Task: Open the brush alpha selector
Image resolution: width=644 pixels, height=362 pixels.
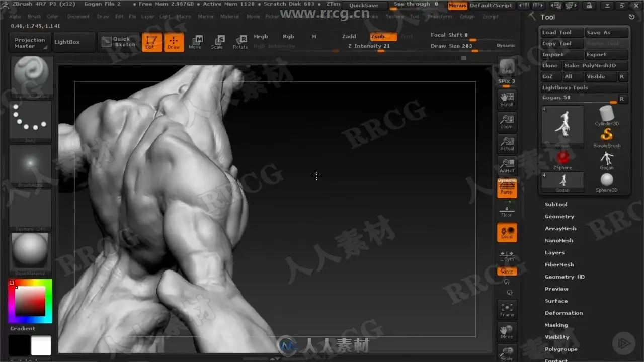Action: 30,166
